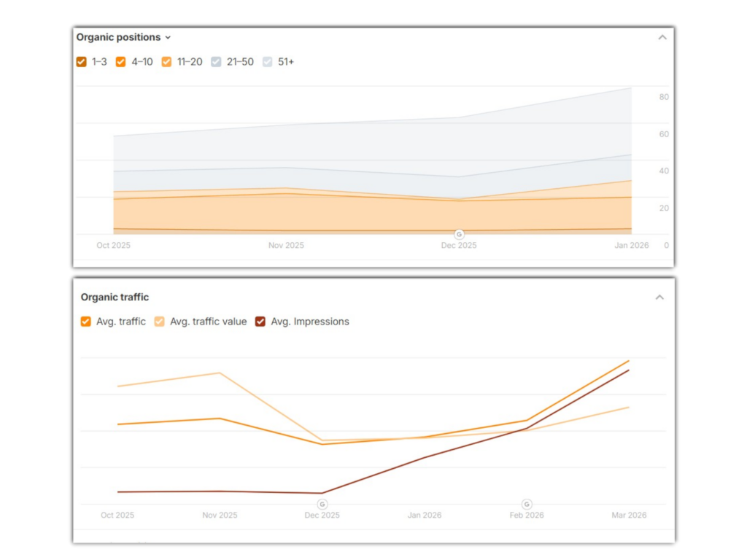Click Dec 2025 Google marker in Organic traffic
Viewport: 747px width, 560px height.
pyautogui.click(x=322, y=504)
